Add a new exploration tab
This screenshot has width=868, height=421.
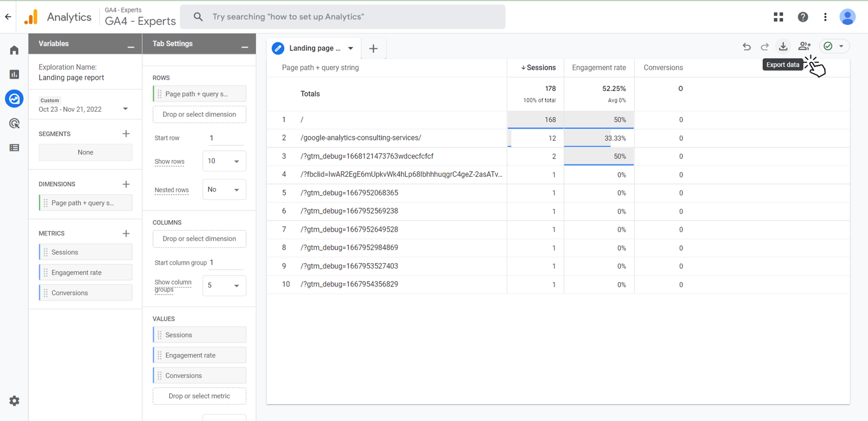click(373, 49)
